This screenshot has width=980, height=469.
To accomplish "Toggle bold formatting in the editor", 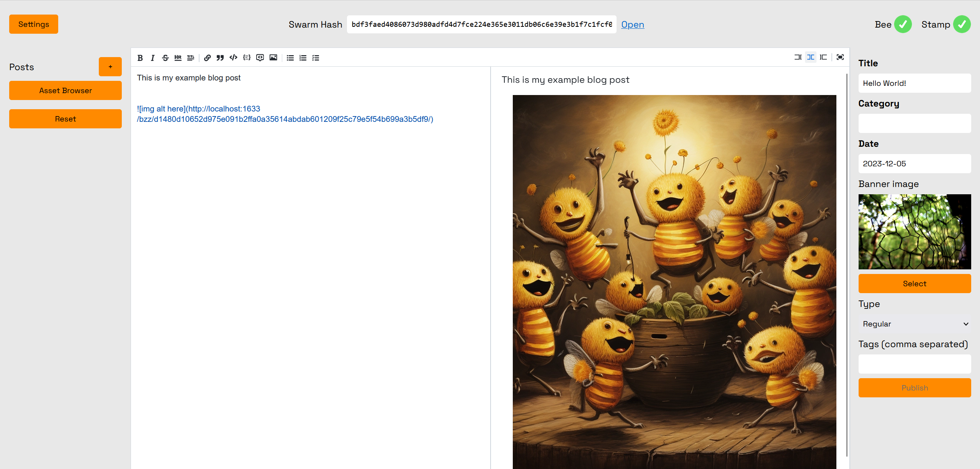I will pos(140,58).
